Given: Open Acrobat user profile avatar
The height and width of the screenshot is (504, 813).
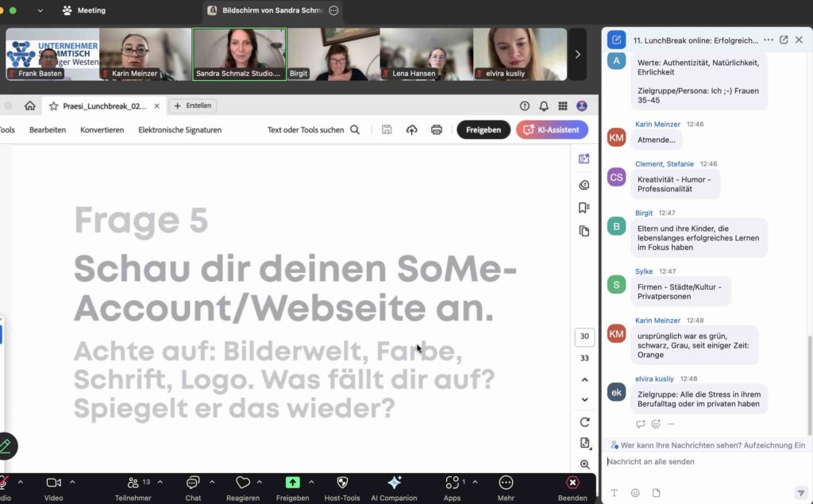Looking at the screenshot, I should [582, 106].
